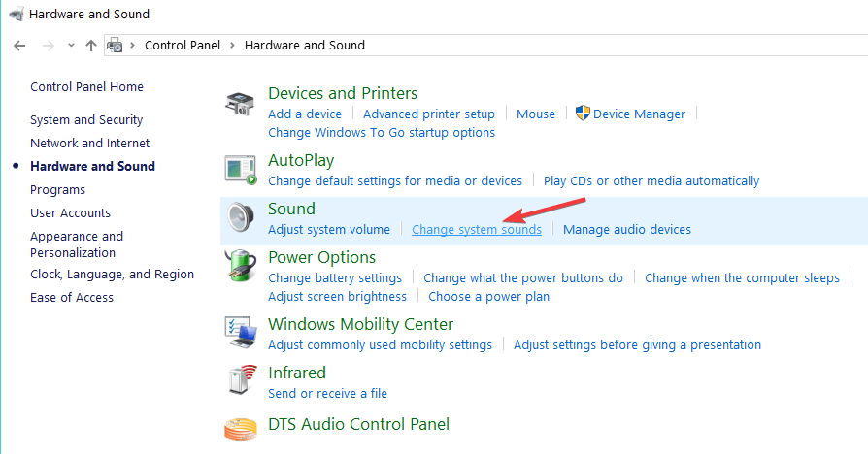Viewport: 868px width, 454px height.
Task: Click the Sound speaker icon
Action: (240, 219)
